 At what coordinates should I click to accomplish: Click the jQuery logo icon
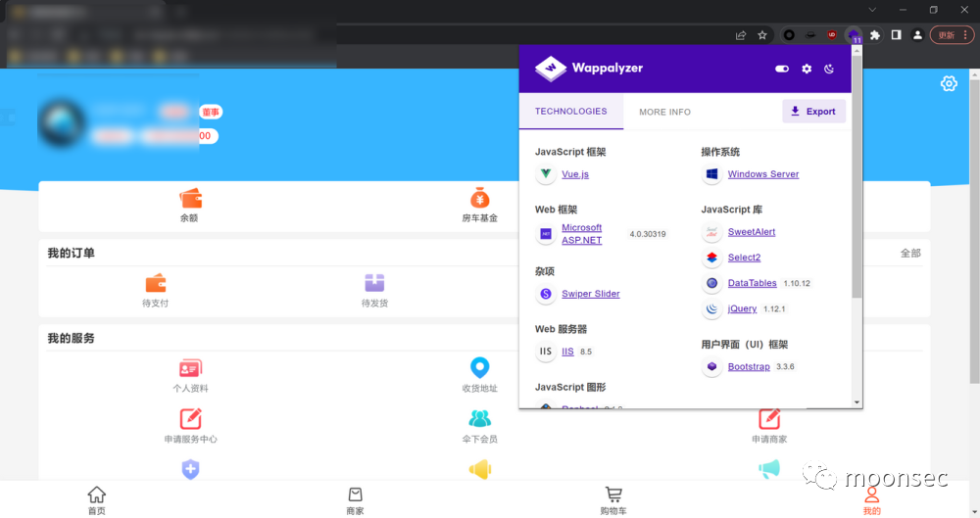[711, 308]
